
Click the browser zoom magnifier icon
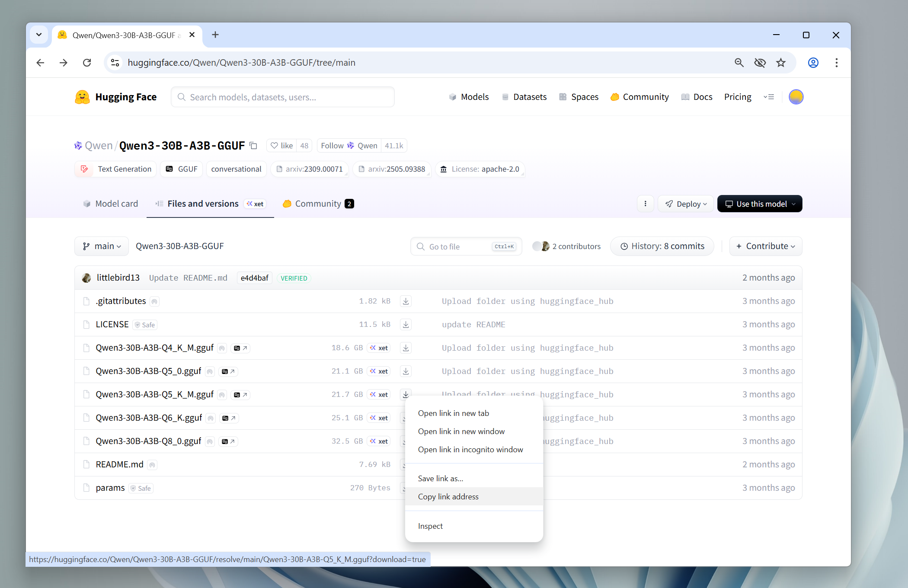coord(739,63)
